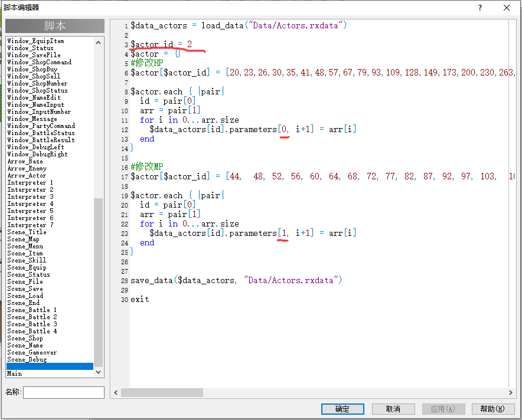The width and height of the screenshot is (522, 420).
Task: Select the Main script in the list
Action: [14, 373]
